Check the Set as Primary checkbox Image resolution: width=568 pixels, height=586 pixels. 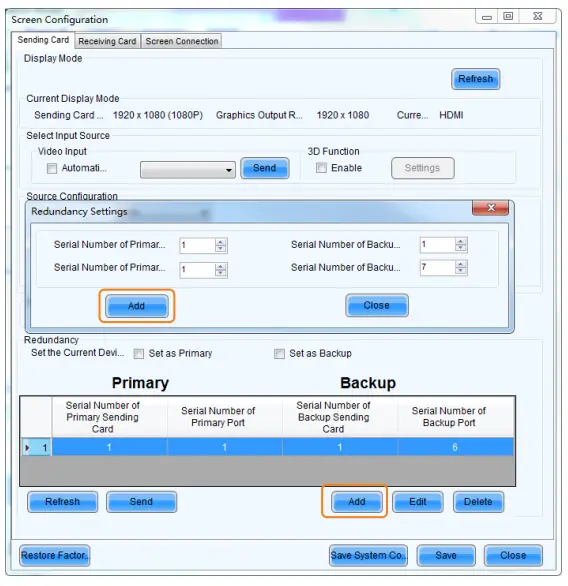pyautogui.click(x=139, y=354)
